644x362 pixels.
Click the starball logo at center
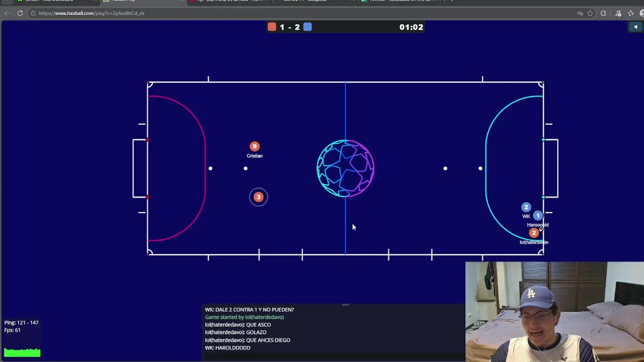tap(345, 168)
